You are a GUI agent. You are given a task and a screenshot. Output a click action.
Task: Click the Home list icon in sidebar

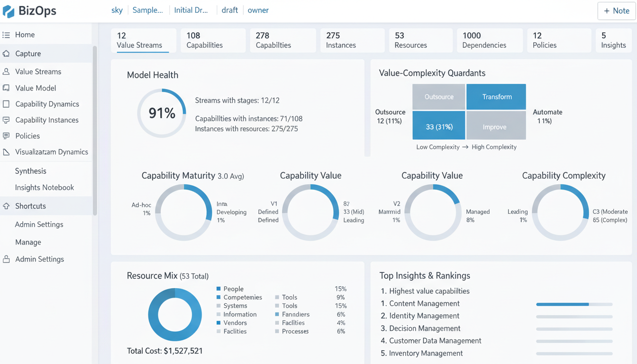tap(6, 35)
